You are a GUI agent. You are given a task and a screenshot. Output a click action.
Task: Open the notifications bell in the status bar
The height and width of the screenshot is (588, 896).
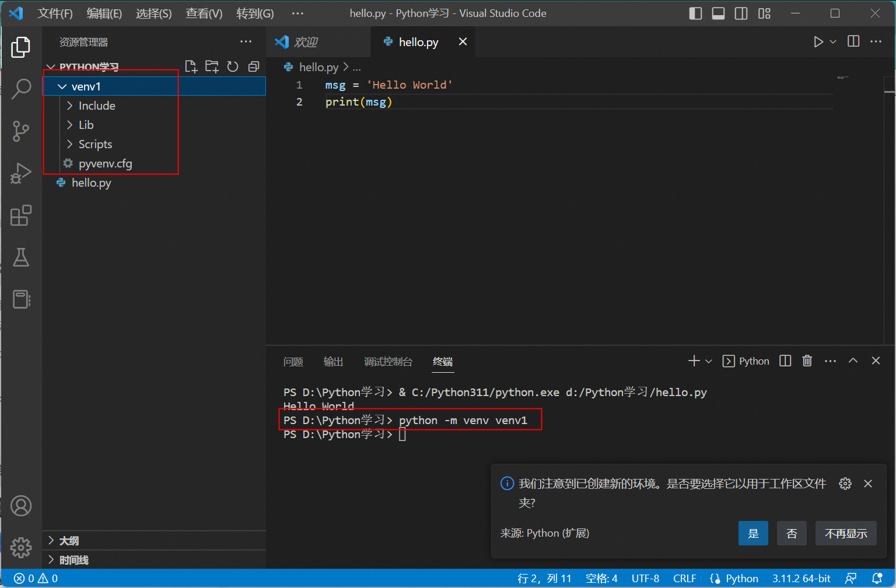[877, 579]
